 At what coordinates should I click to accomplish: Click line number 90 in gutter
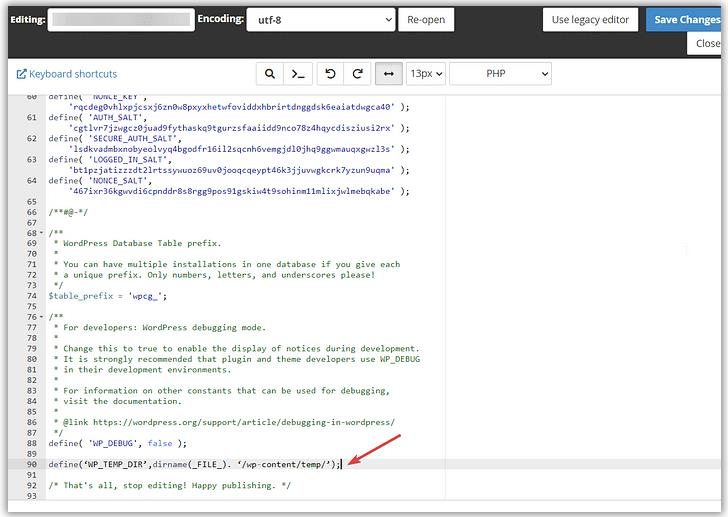click(x=32, y=464)
